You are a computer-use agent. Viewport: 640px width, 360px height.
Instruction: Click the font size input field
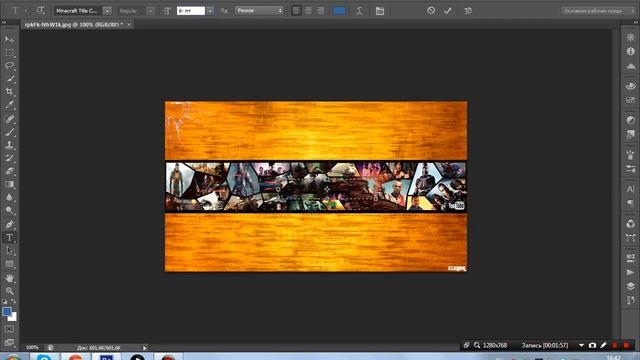pos(191,11)
